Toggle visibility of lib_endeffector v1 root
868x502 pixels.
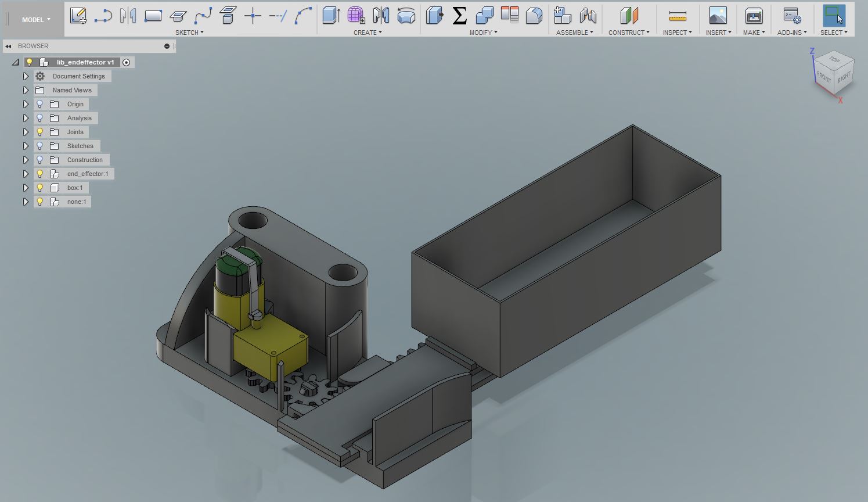coord(30,62)
